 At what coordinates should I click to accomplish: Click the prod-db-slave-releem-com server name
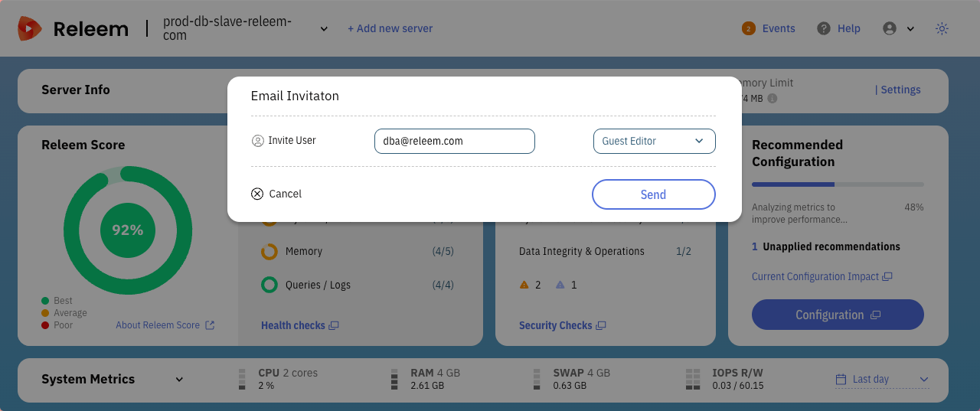(227, 28)
